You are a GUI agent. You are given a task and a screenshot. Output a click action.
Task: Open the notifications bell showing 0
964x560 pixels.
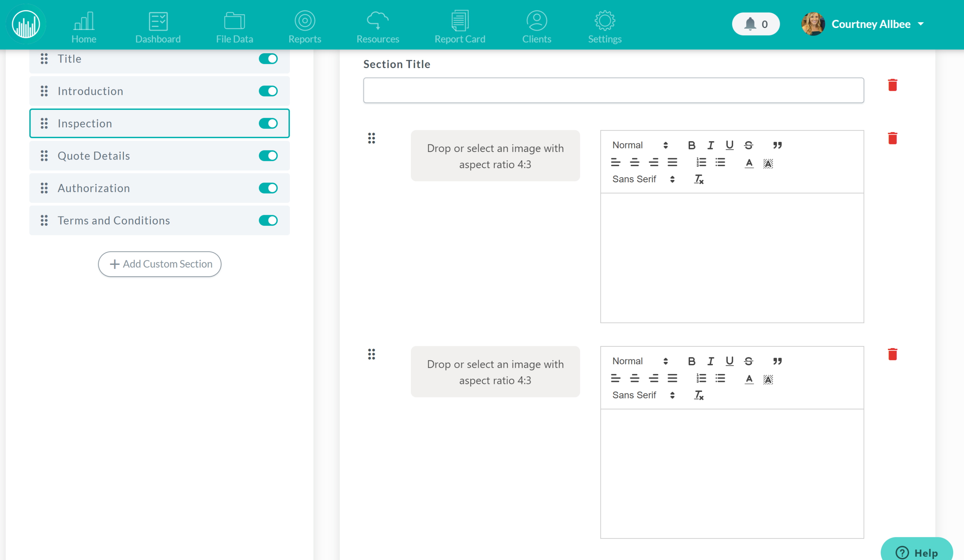pyautogui.click(x=755, y=24)
